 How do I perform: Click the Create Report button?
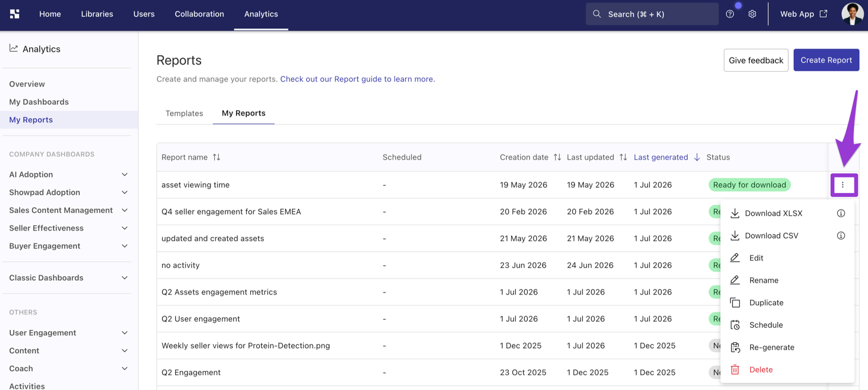[826, 60]
